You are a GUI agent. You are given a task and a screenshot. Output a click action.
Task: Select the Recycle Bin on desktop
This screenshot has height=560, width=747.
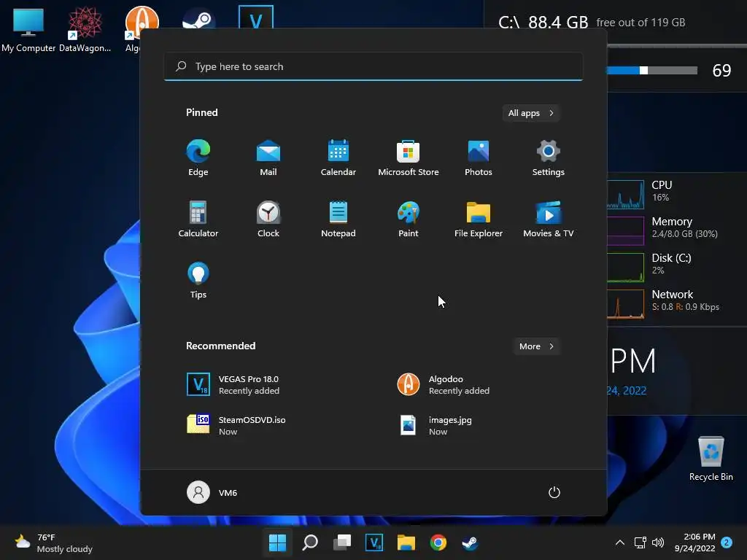point(711,459)
